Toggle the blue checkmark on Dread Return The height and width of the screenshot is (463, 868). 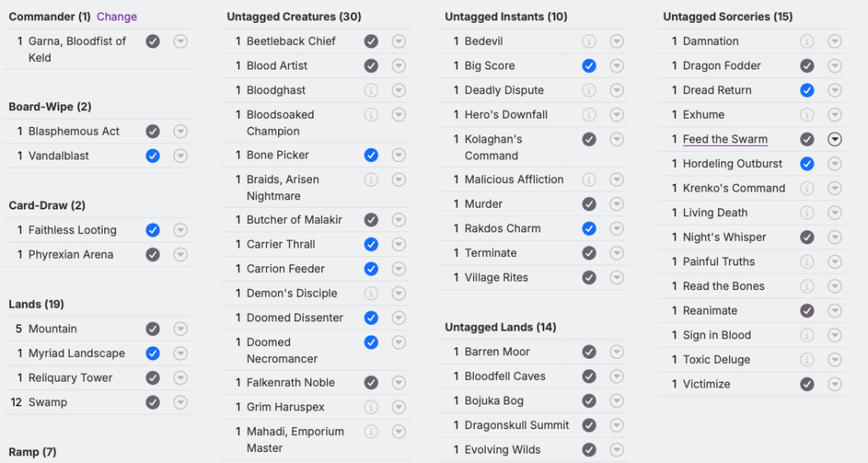click(x=807, y=91)
